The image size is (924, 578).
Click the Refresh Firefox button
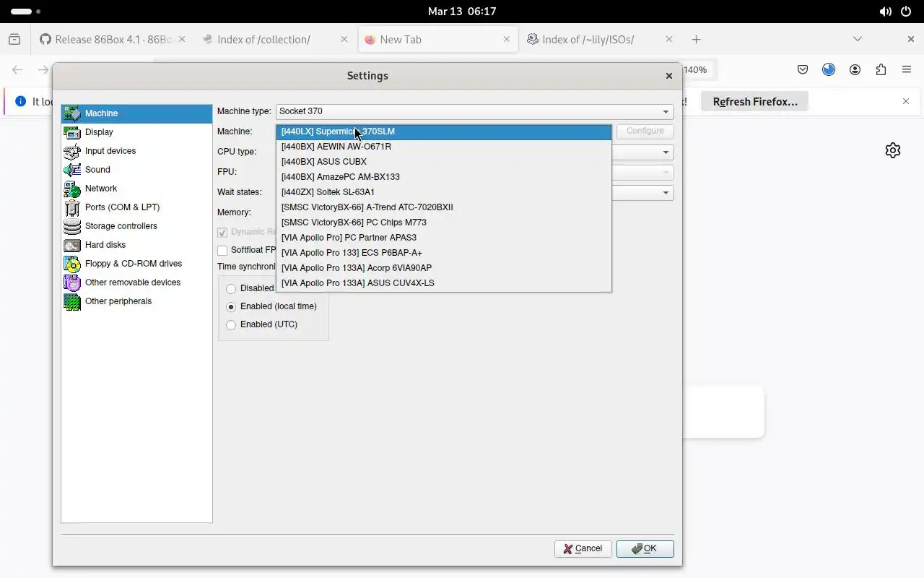755,102
